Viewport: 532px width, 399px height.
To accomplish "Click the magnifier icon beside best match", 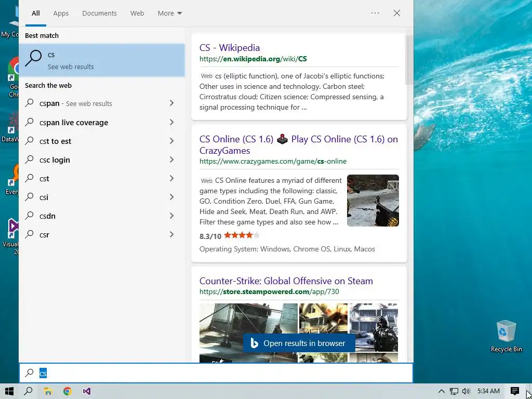I will [x=33, y=58].
